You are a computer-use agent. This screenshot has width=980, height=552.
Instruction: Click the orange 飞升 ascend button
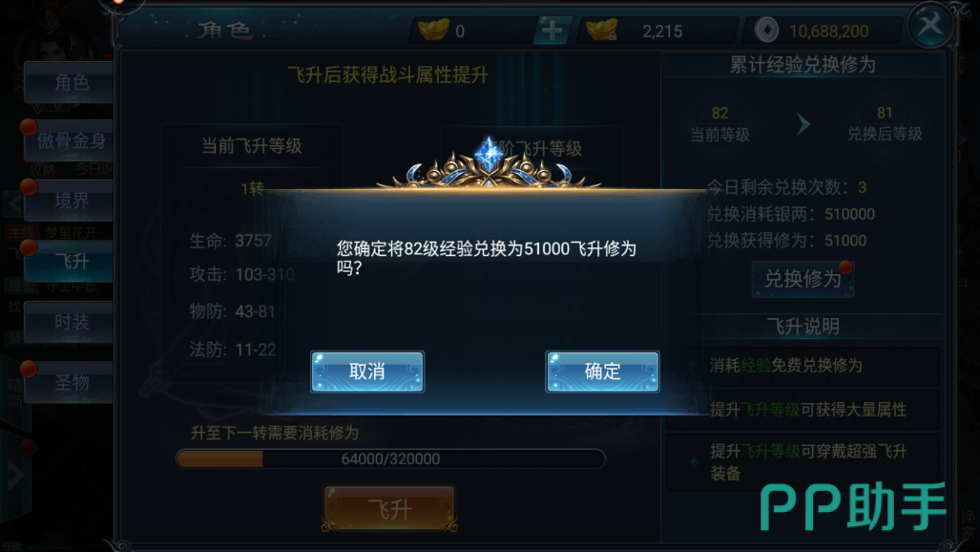pyautogui.click(x=389, y=509)
